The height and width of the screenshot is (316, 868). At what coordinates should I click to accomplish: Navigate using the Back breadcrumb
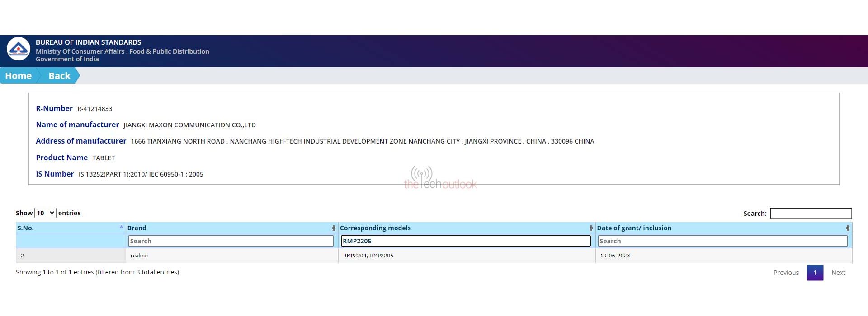pos(59,76)
